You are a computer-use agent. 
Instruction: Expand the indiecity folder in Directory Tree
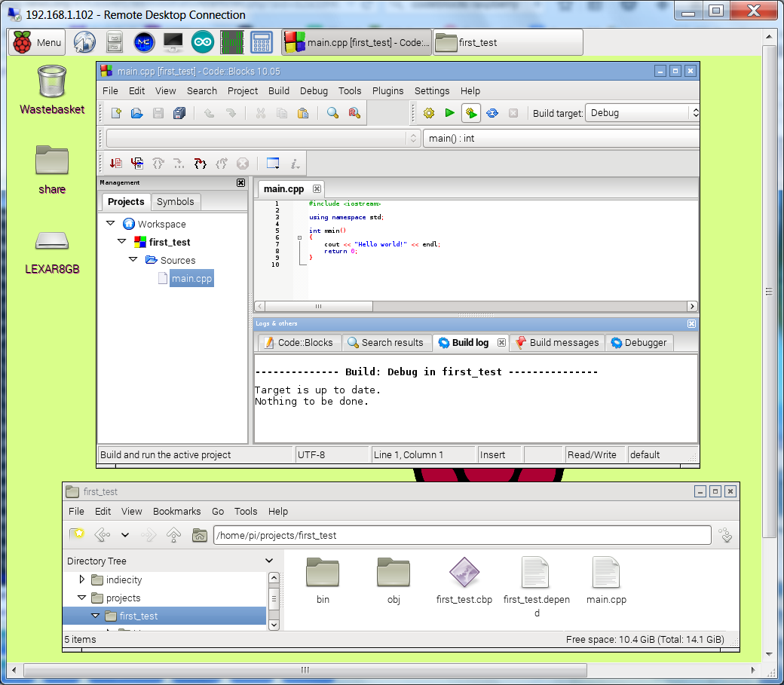pyautogui.click(x=82, y=579)
